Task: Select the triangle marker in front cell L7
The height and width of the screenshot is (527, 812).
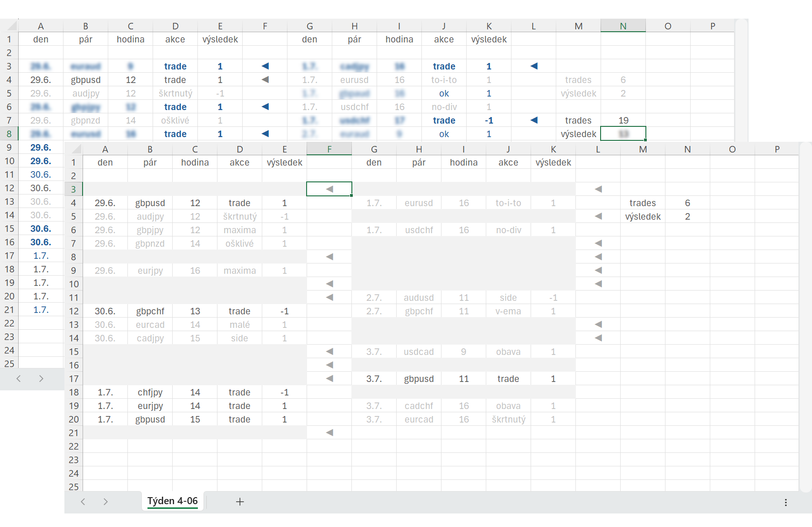Action: pos(598,243)
